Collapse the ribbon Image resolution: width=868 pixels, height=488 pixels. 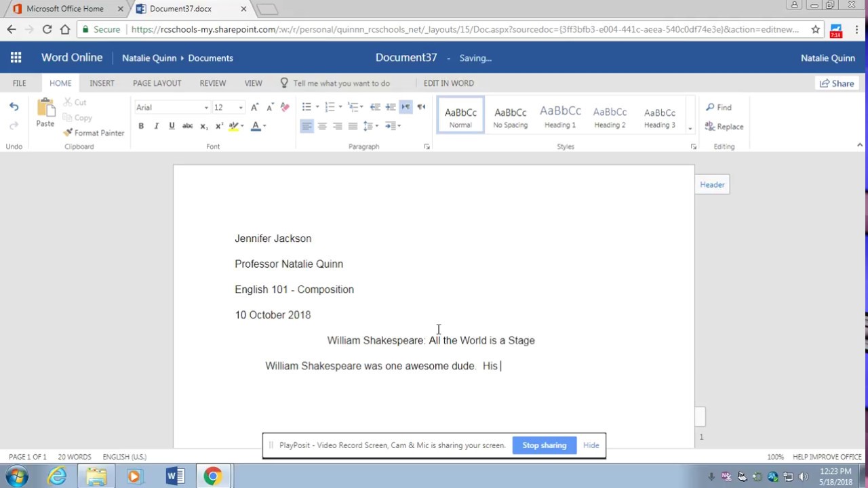(x=860, y=145)
